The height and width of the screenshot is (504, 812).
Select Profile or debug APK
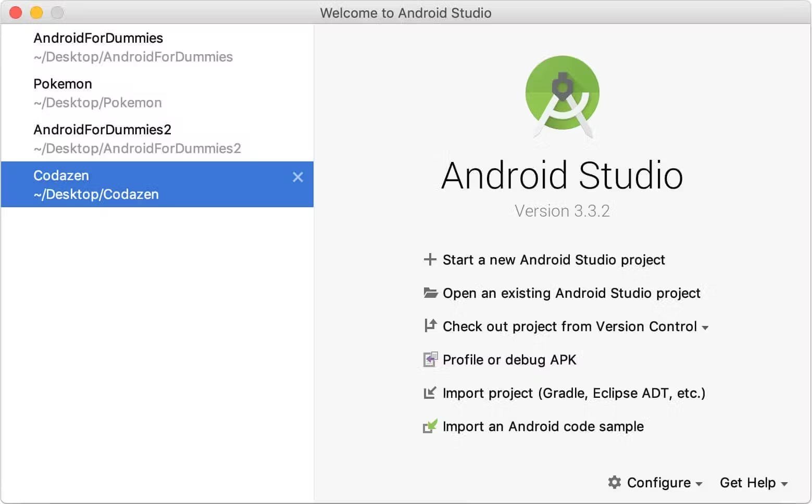point(509,360)
